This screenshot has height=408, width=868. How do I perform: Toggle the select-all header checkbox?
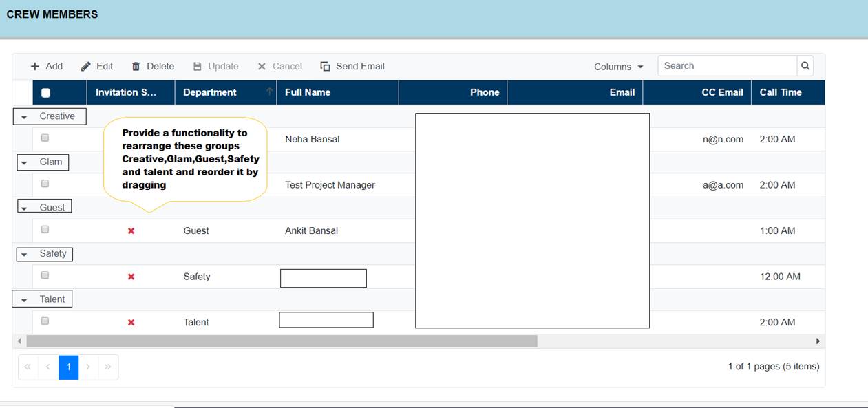click(46, 93)
